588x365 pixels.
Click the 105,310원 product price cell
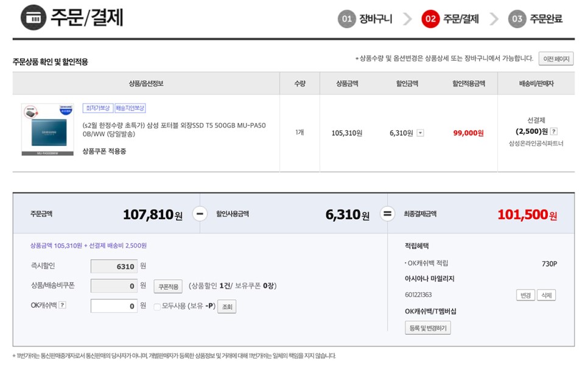(x=347, y=133)
